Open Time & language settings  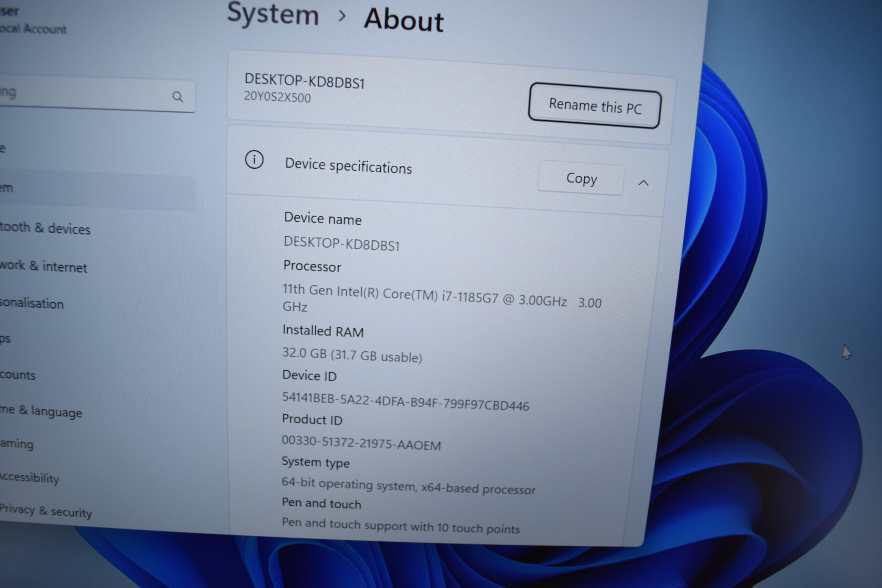click(x=41, y=411)
